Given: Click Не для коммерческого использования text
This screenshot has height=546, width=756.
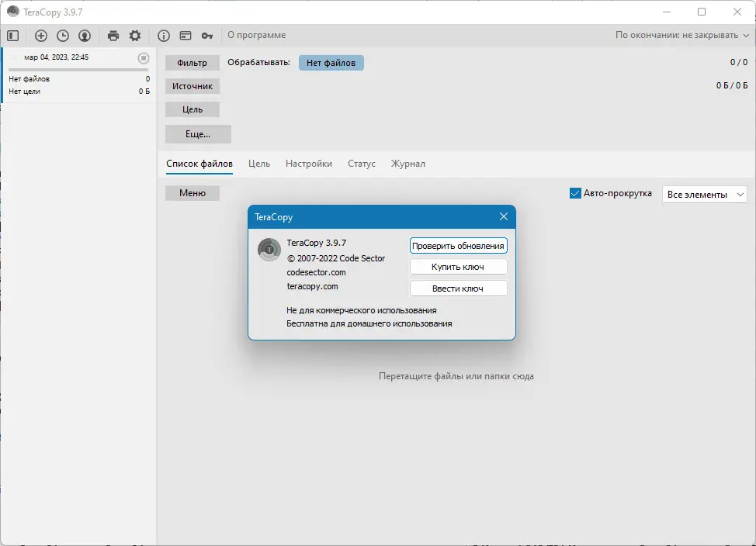Looking at the screenshot, I should coord(362,310).
